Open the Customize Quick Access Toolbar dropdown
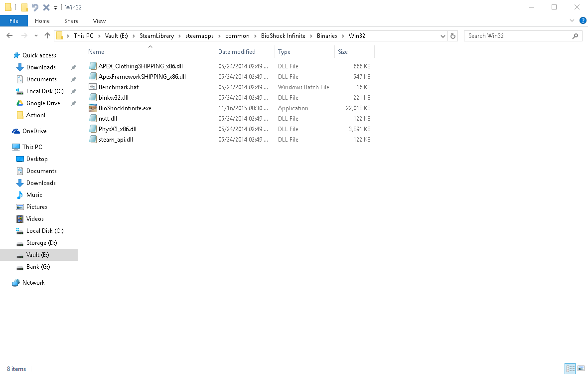Viewport: 588px width, 374px height. coord(55,7)
